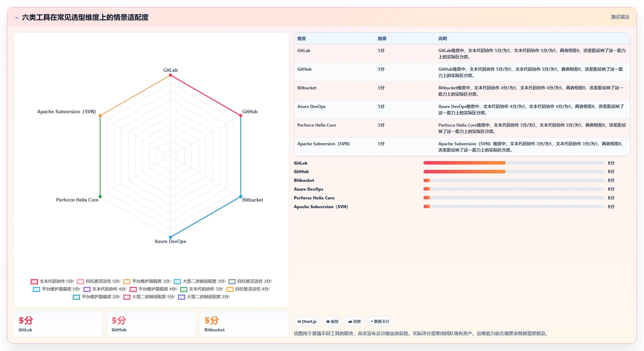Click the Azure DevOps data point on the radar
644x351 pixels.
170,237
